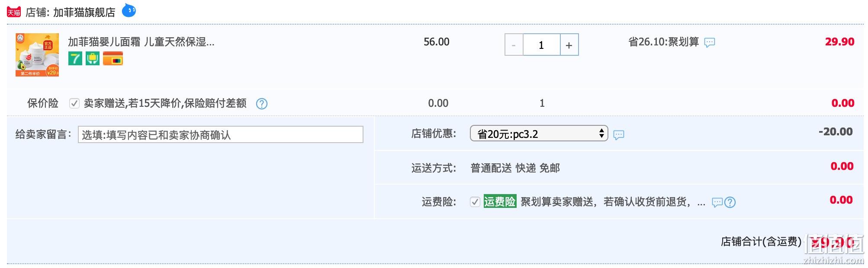Toggle the 运费险 checkbox
868x268 pixels.
475,202
